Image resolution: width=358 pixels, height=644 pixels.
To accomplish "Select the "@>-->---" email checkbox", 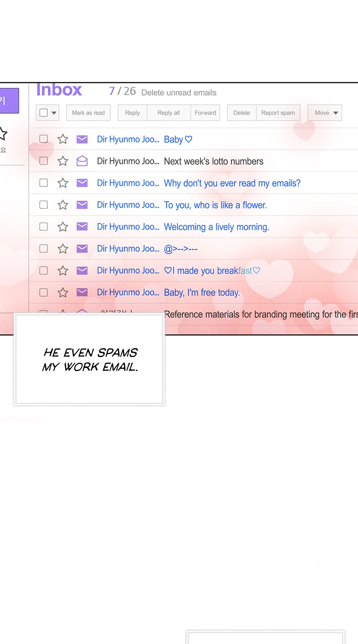I will pyautogui.click(x=44, y=248).
